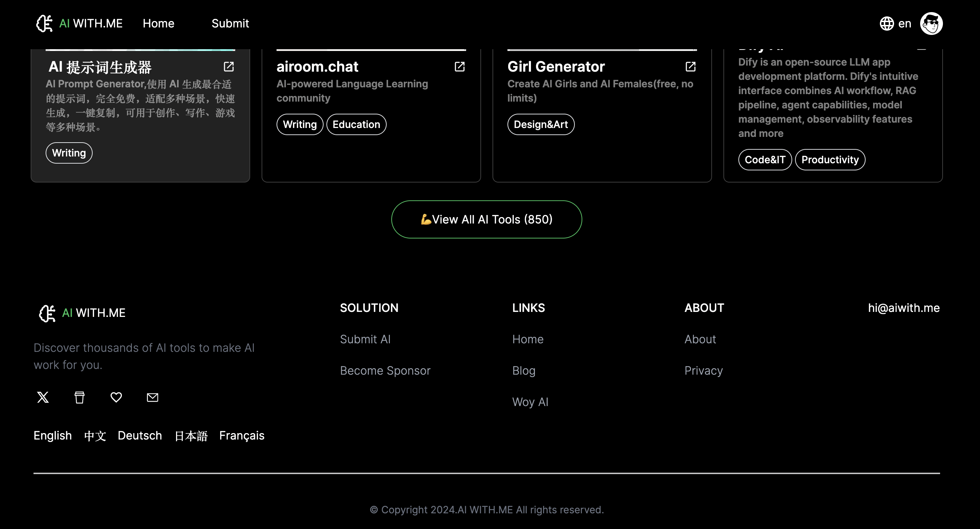Select the Design&Art tag
980x529 pixels.
pos(541,124)
